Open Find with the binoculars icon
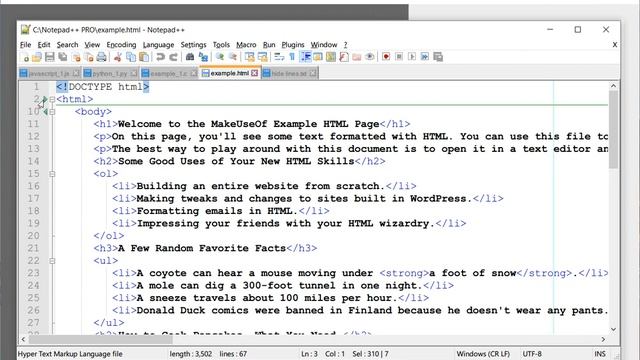The width and height of the screenshot is (640, 360). [190, 57]
